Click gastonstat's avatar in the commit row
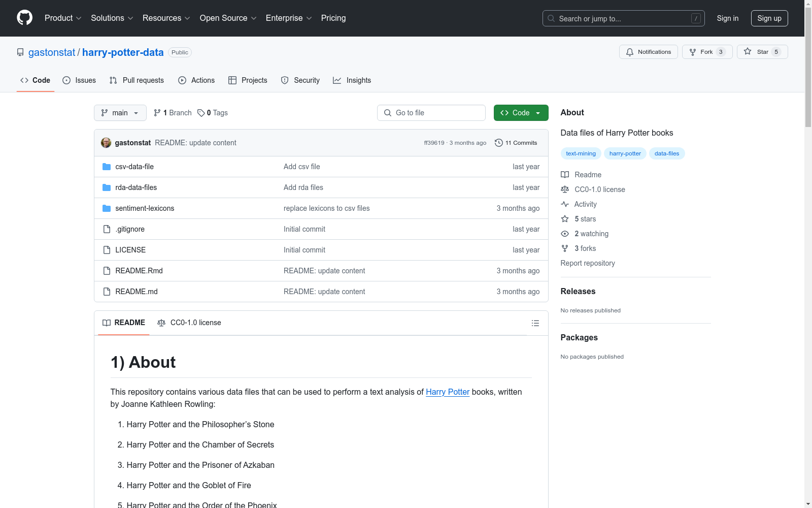Screen dimensions: 812x508 coord(106,143)
